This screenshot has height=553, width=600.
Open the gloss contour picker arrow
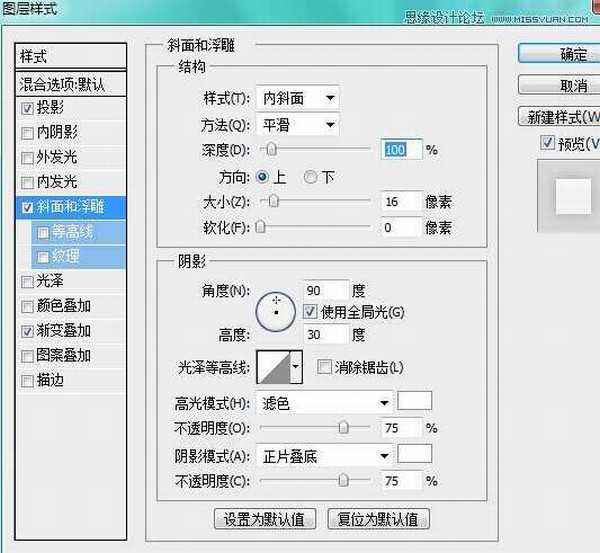[295, 369]
